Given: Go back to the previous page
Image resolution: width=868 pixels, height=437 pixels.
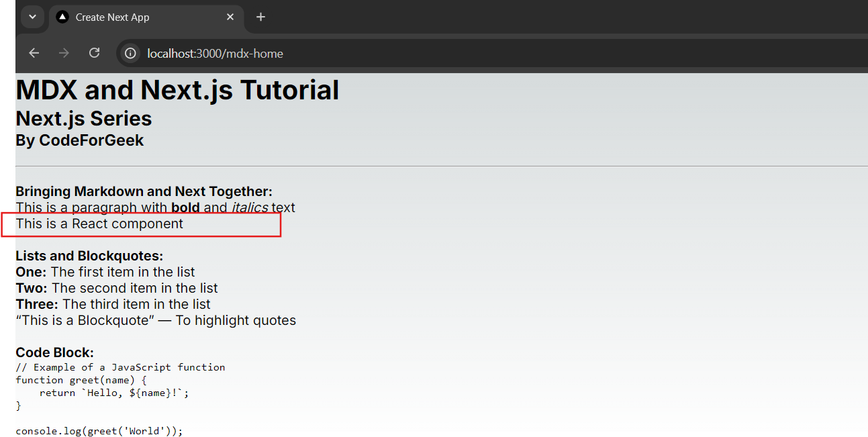Looking at the screenshot, I should click(x=34, y=53).
